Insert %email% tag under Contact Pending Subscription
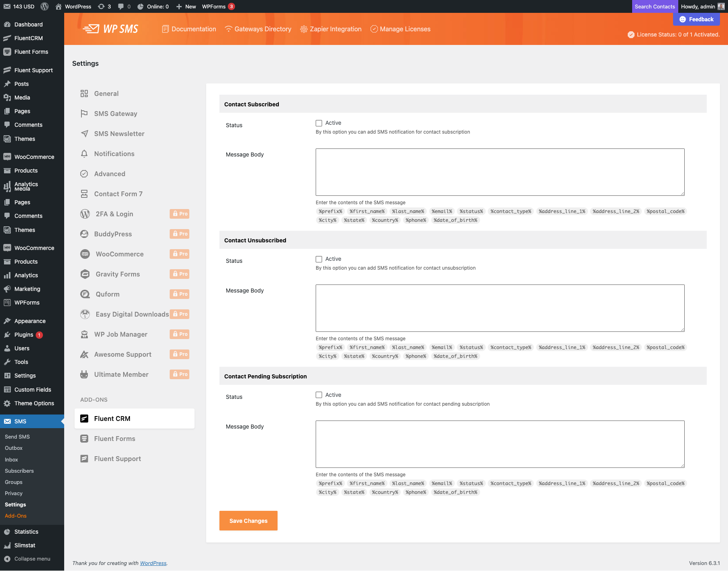 click(x=442, y=484)
